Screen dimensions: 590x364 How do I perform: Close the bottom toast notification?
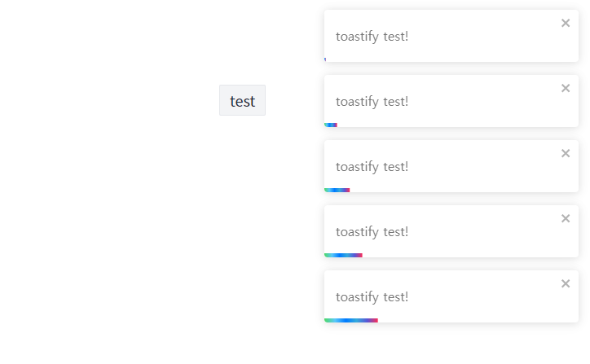tap(566, 283)
